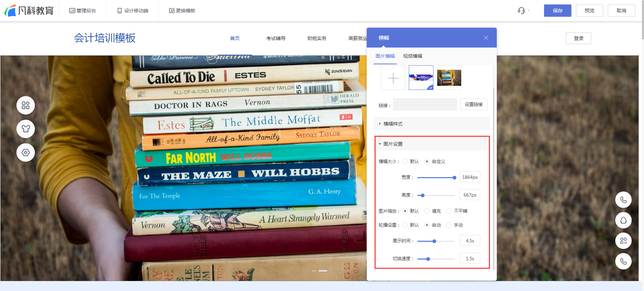Click the 凡科教育 logo
This screenshot has width=644, height=291.
click(29, 11)
